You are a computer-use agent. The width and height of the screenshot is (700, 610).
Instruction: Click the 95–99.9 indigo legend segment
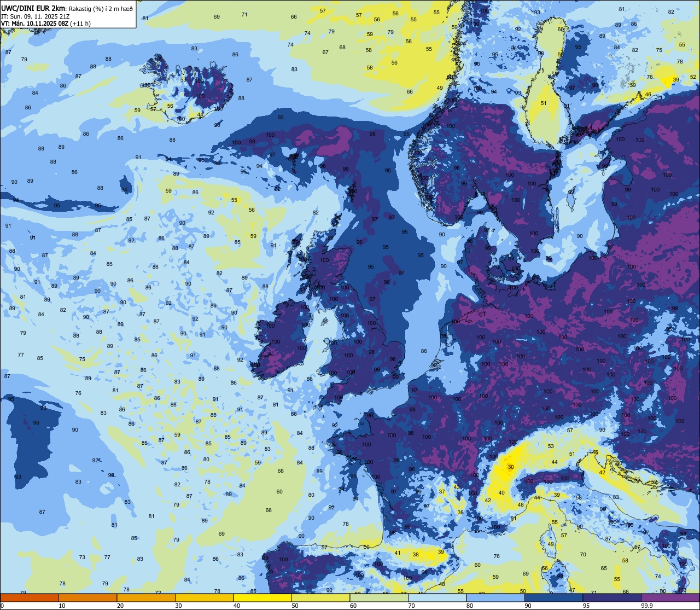(x=612, y=597)
